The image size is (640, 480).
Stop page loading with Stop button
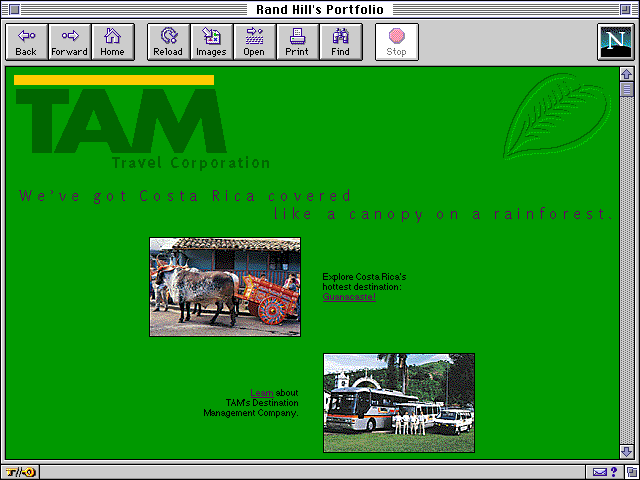point(397,42)
